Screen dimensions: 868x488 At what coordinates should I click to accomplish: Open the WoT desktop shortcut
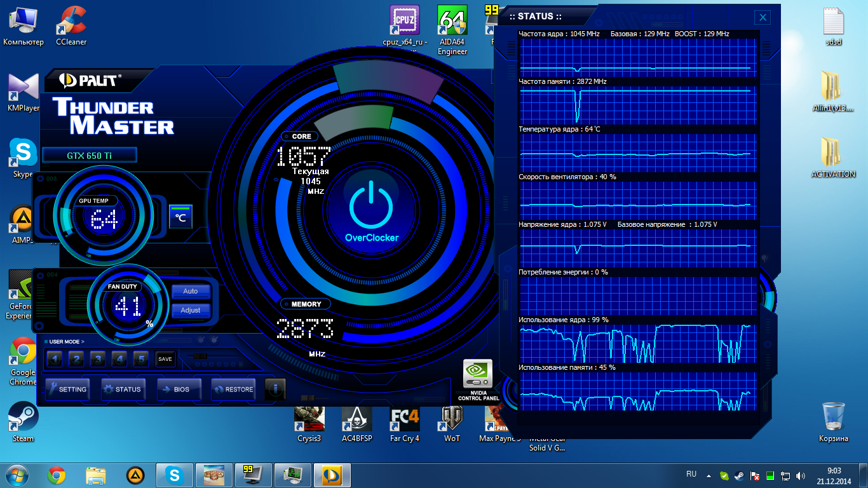[452, 424]
